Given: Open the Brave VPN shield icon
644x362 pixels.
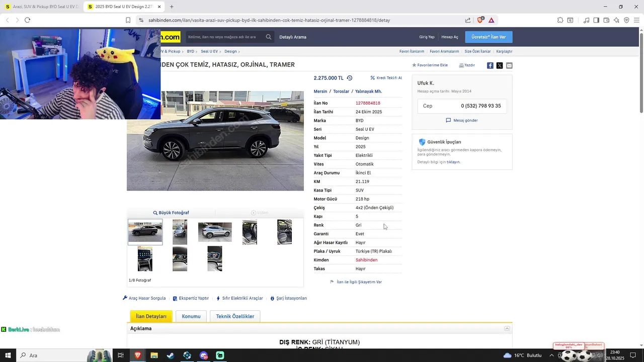Looking at the screenshot, I should [626, 20].
